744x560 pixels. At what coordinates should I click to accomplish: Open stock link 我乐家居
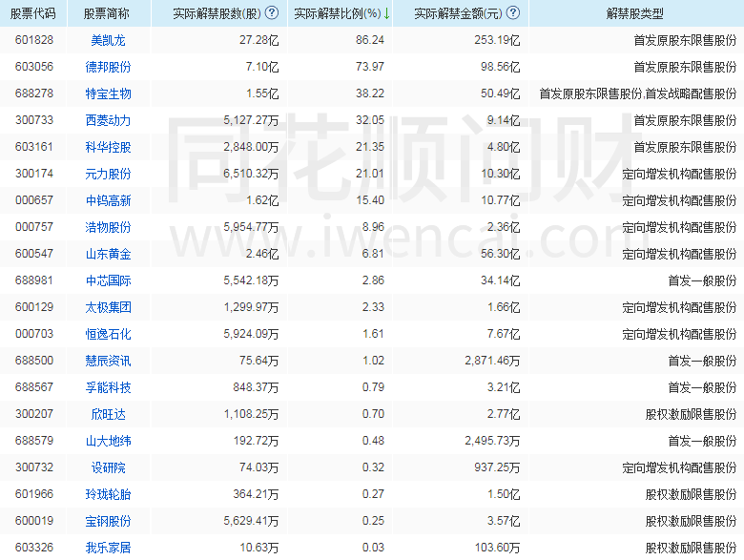tap(108, 548)
